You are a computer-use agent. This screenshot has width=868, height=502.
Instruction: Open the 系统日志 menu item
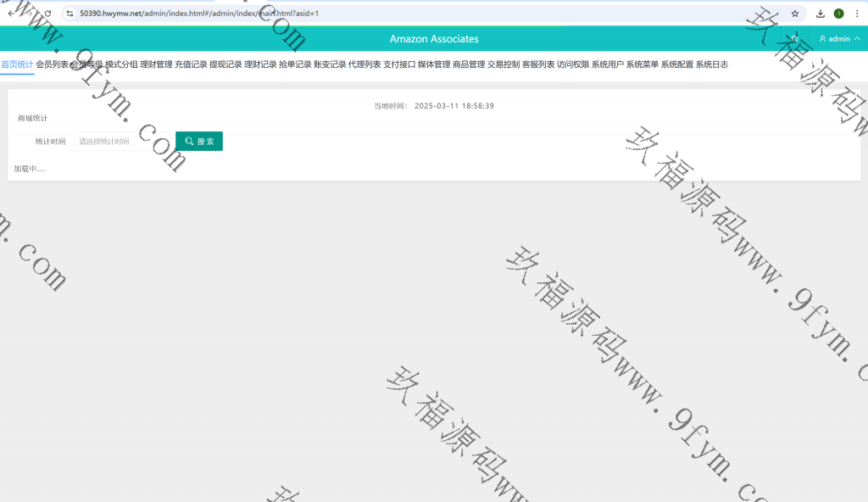click(x=711, y=64)
